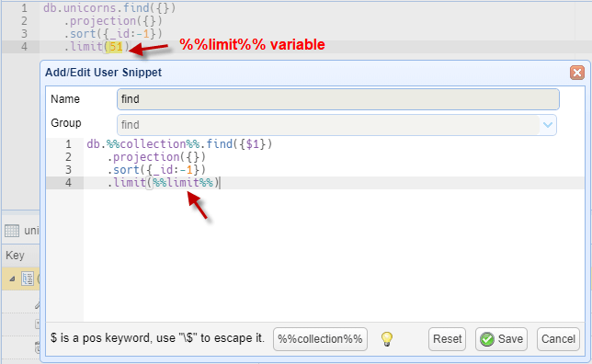Screen dimensions: 592x364
Task: Collapse the tree row triangle under Key
Action: pos(12,279)
